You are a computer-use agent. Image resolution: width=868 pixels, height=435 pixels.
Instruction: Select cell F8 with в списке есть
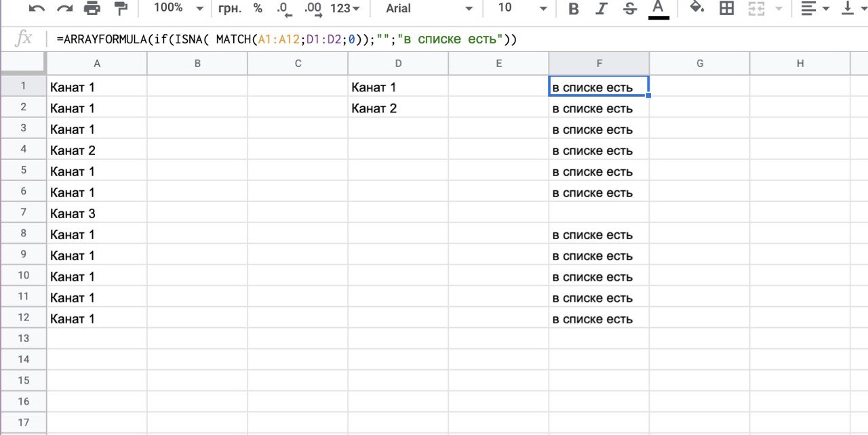pos(599,234)
